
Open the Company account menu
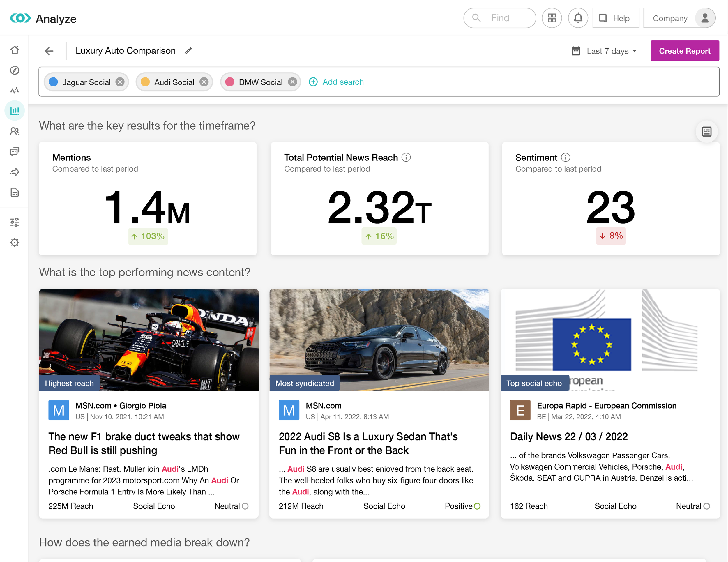pos(679,18)
